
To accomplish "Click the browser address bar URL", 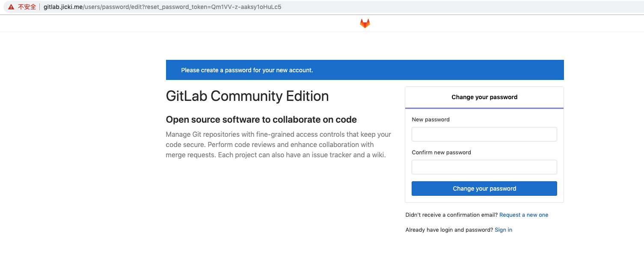I will tap(163, 7).
